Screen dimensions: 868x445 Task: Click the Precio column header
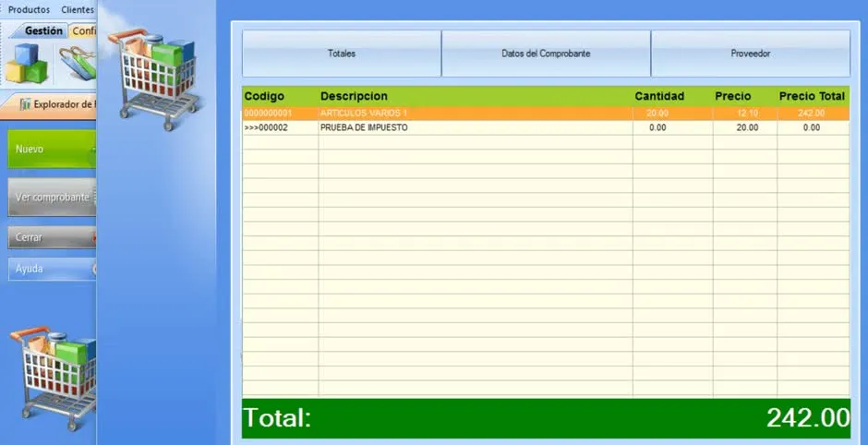click(732, 96)
